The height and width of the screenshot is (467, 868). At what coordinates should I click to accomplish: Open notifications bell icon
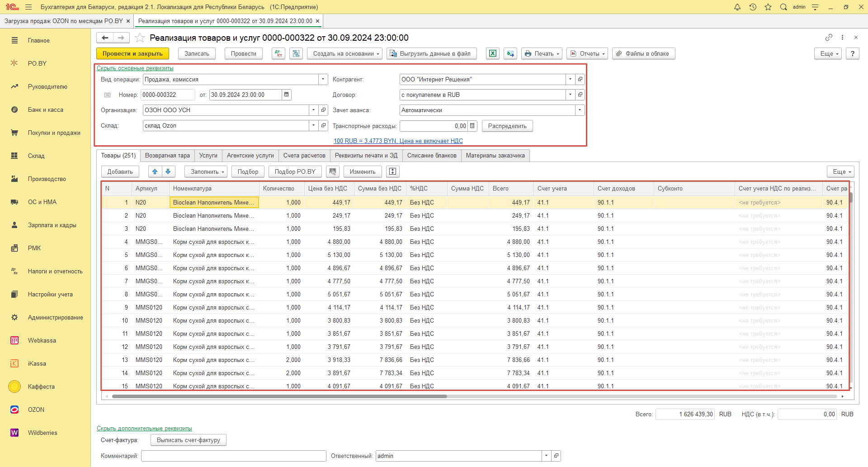pyautogui.click(x=737, y=7)
